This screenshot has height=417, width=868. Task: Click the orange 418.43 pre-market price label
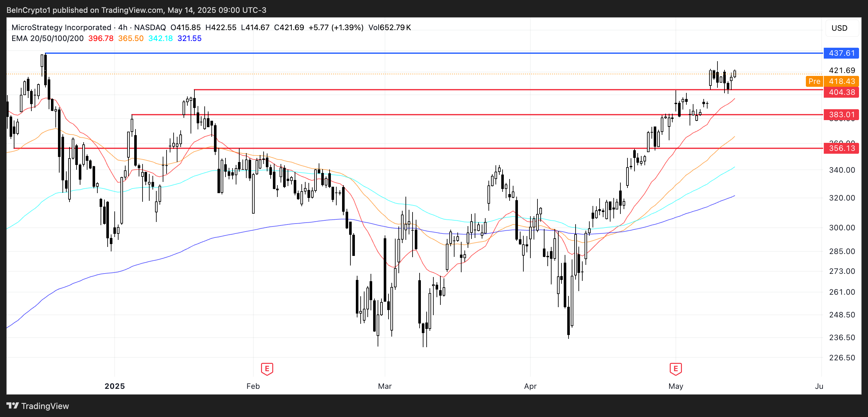pyautogui.click(x=841, y=81)
